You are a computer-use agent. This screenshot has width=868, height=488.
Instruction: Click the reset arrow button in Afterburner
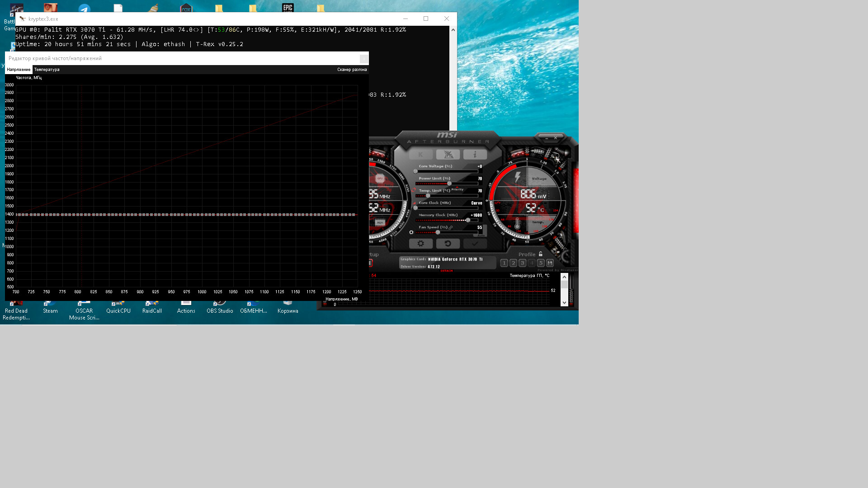coord(448,244)
